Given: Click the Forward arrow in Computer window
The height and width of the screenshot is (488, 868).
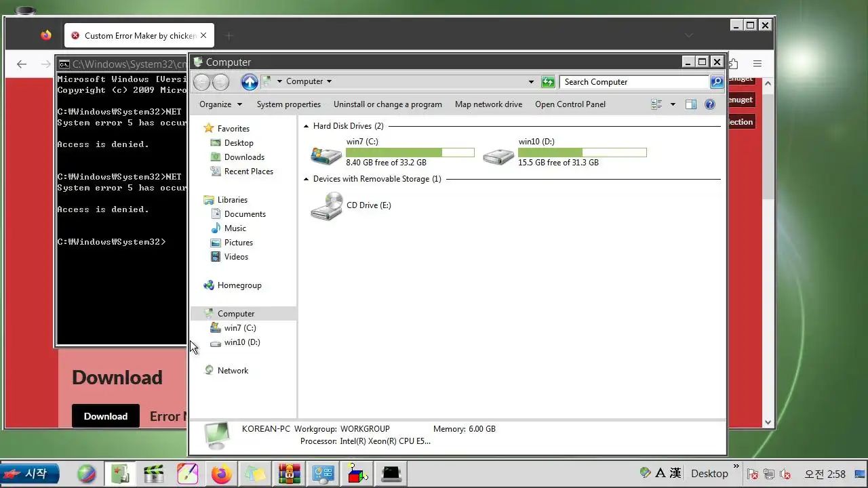Looking at the screenshot, I should pos(220,82).
